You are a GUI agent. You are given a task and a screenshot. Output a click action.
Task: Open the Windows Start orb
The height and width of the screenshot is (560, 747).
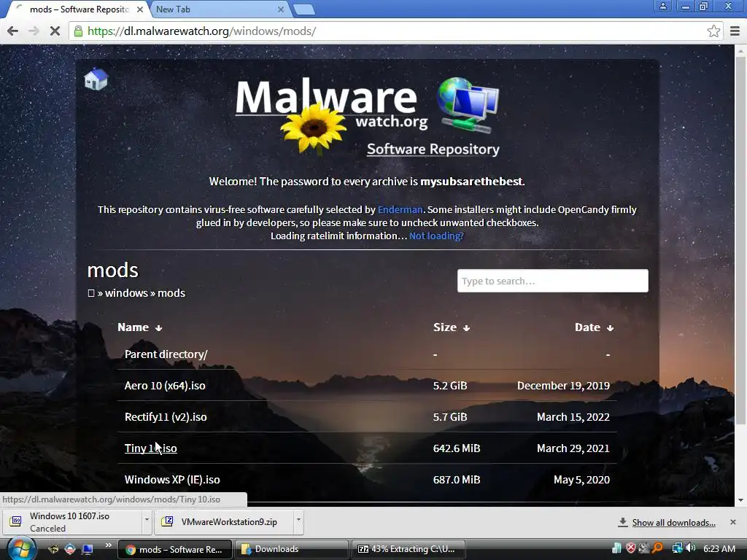tap(20, 548)
